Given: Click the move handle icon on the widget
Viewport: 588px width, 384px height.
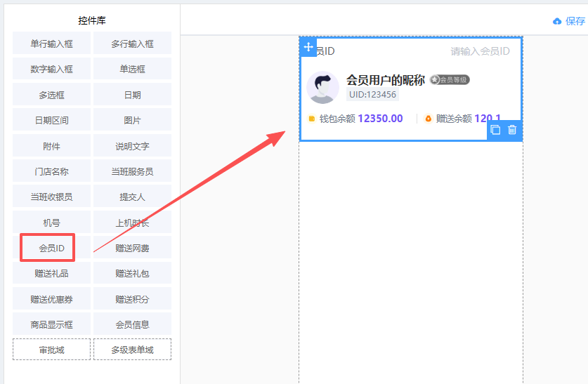Looking at the screenshot, I should coord(308,47).
